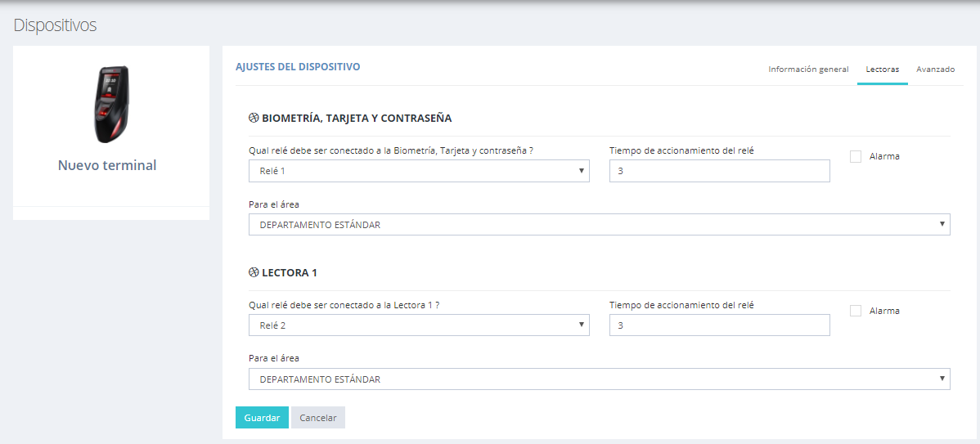This screenshot has height=444, width=980.
Task: Click the Cancelar button
Action: coord(318,418)
